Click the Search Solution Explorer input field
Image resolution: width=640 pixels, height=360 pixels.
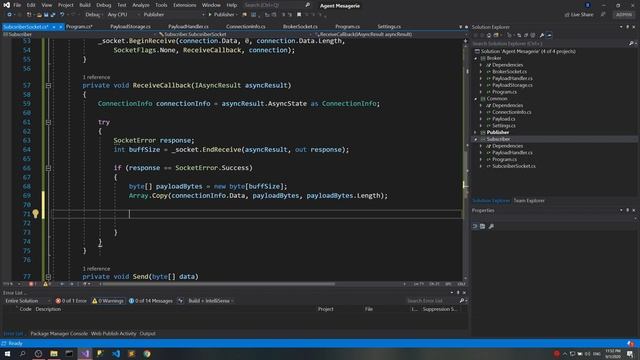[x=549, y=43]
